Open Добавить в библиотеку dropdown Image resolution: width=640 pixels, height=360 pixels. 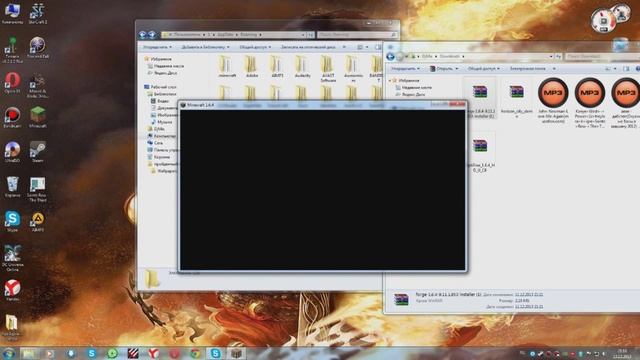(205, 47)
